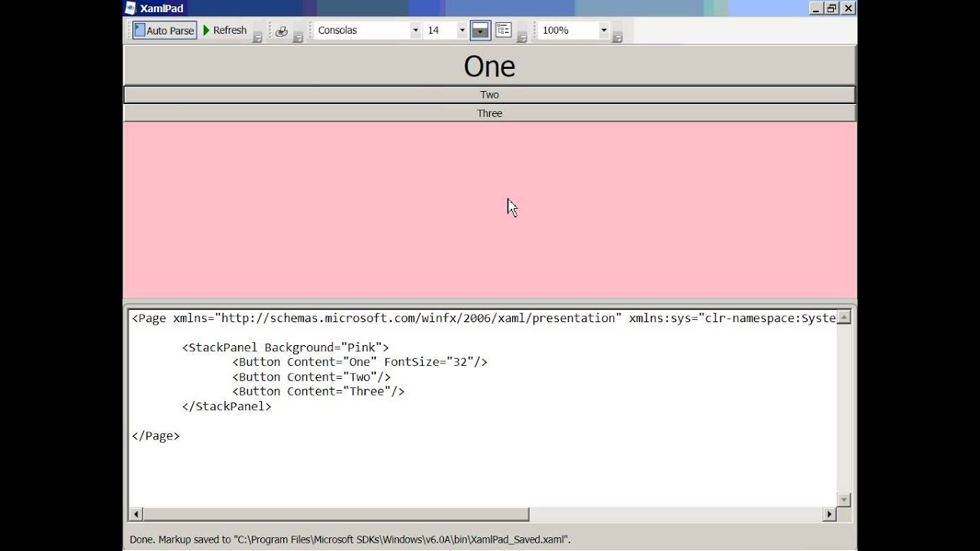The height and width of the screenshot is (551, 980).
Task: Show the visual tree explorer icon
Action: pyautogui.click(x=503, y=31)
